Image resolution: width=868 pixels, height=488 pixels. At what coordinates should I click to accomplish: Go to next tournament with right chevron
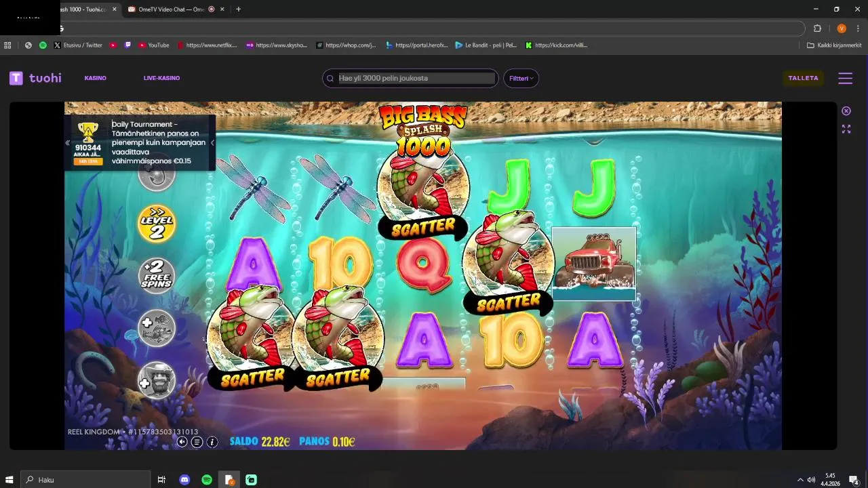tap(212, 143)
